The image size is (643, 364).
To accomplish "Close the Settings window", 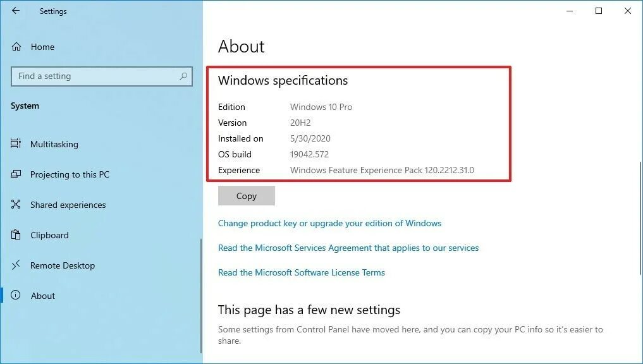I will coord(628,11).
